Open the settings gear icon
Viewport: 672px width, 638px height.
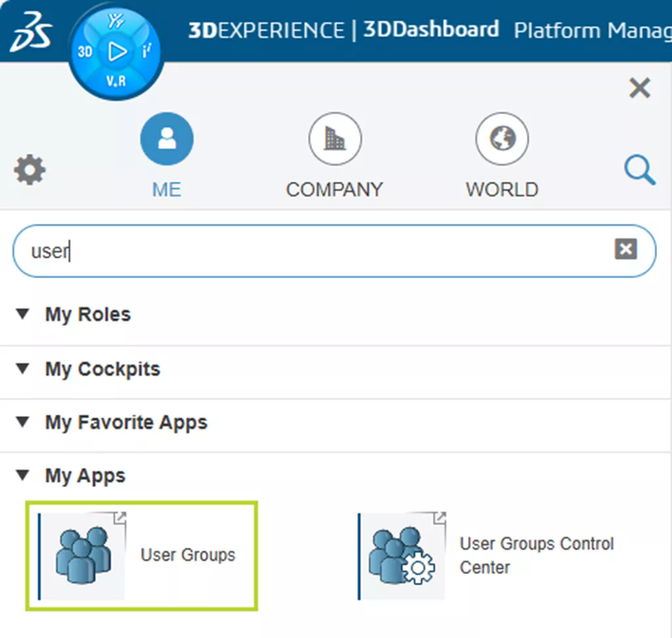click(x=30, y=171)
